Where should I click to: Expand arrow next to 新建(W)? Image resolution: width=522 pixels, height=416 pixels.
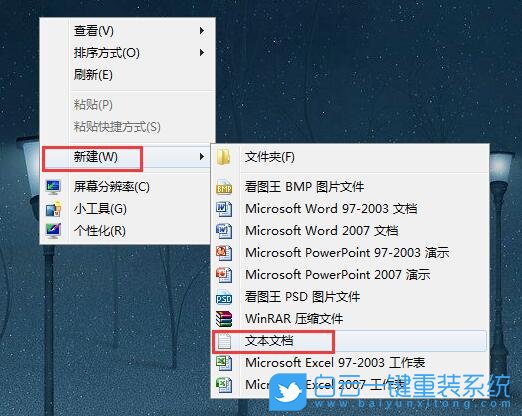point(201,157)
